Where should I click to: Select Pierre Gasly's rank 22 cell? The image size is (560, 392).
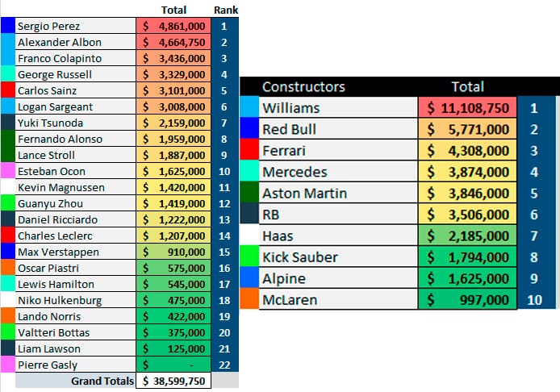224,365
